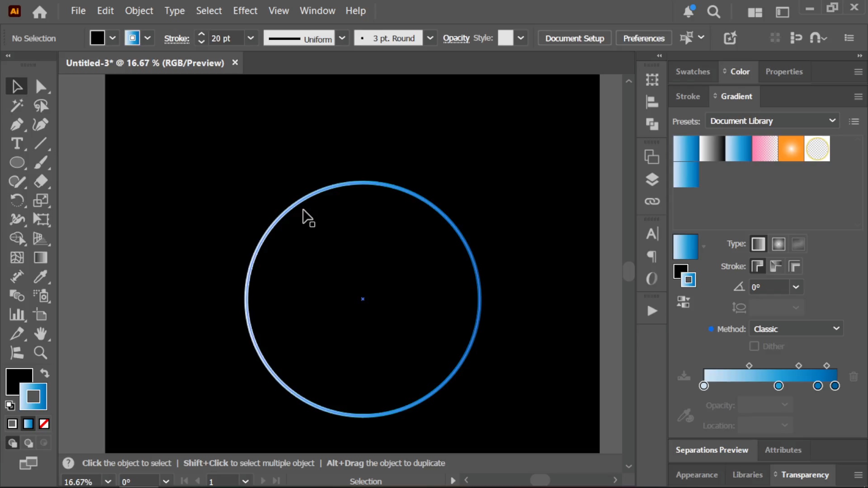This screenshot has width=868, height=488.
Task: Select the Line Segment tool
Action: tap(41, 144)
